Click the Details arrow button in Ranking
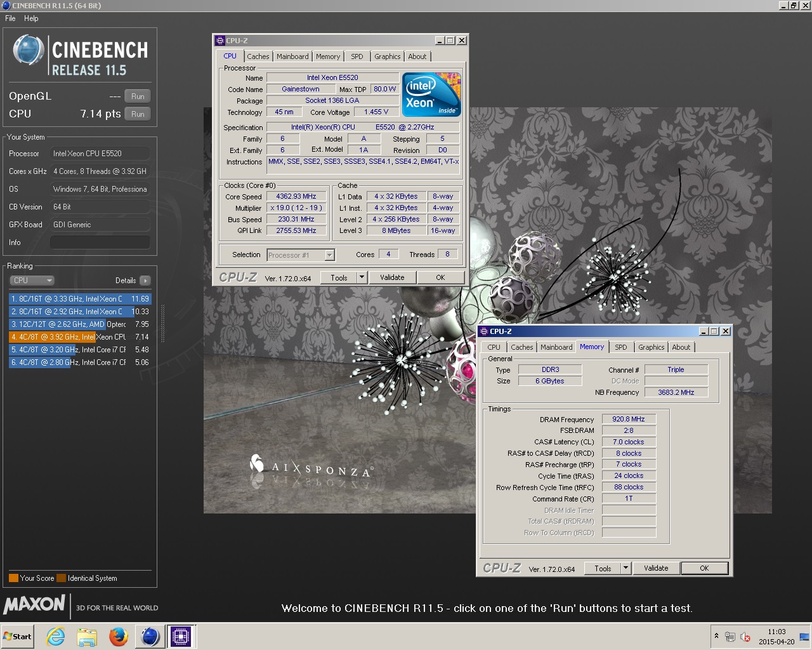 point(145,281)
